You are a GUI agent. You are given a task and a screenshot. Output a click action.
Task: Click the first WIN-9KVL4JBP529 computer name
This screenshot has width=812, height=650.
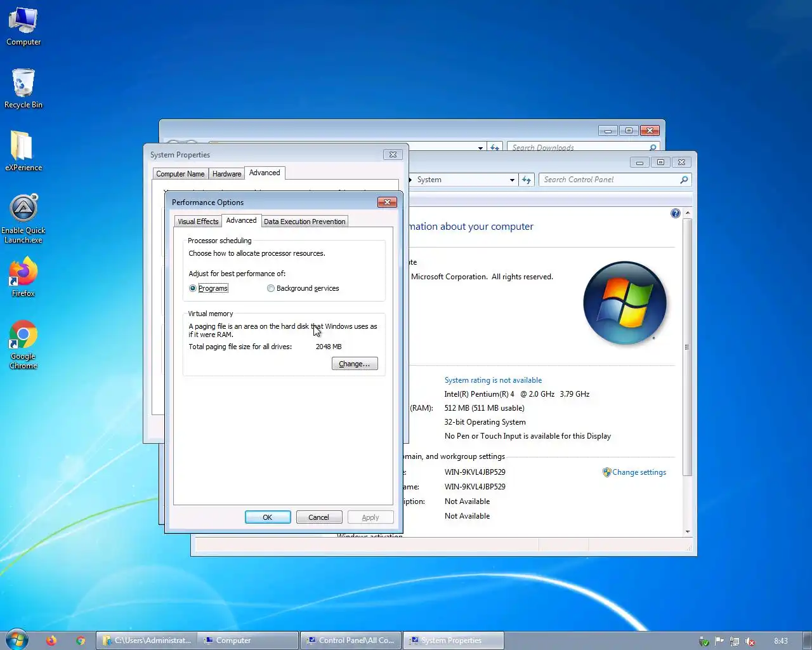pos(475,472)
